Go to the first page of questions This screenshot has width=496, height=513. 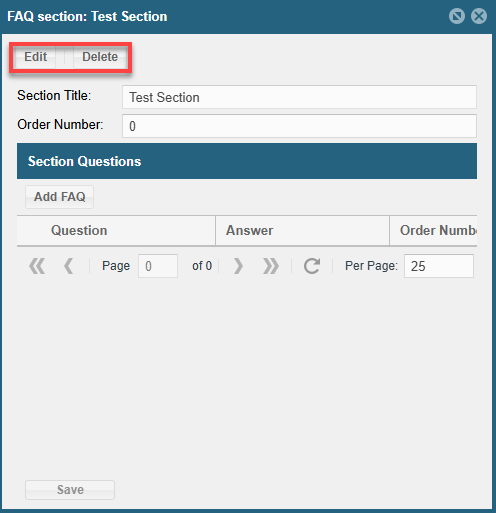37,266
